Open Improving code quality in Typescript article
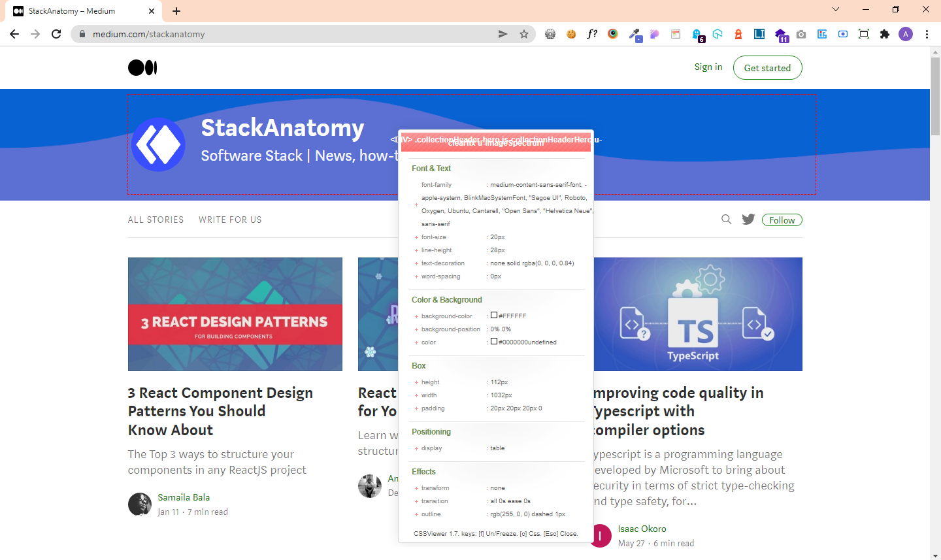Viewport: 941px width, 560px height. [677, 411]
